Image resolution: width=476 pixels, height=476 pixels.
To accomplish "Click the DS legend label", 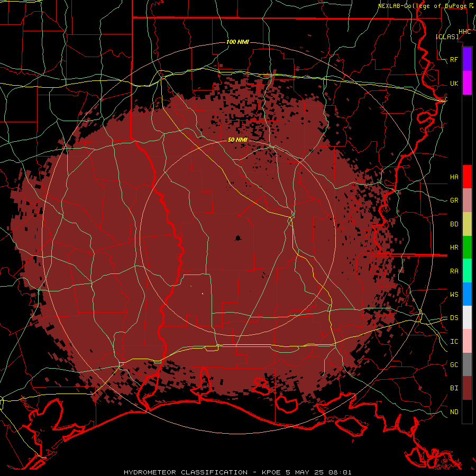I will [454, 318].
